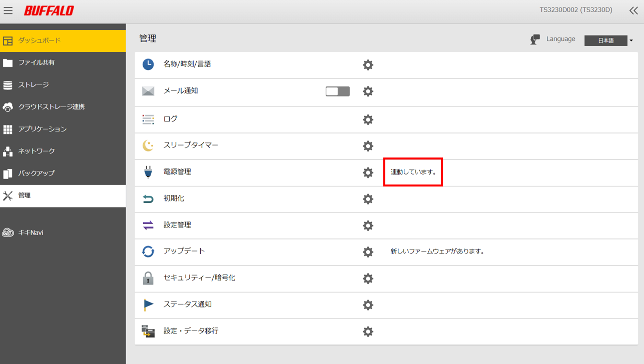Collapse panel with double chevron icon
644x364 pixels.
(x=633, y=10)
